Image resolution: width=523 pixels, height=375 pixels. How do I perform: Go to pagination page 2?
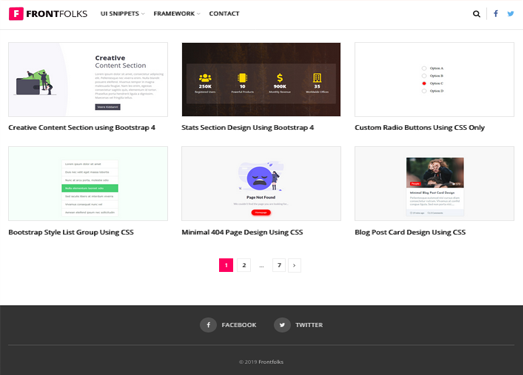tap(244, 265)
